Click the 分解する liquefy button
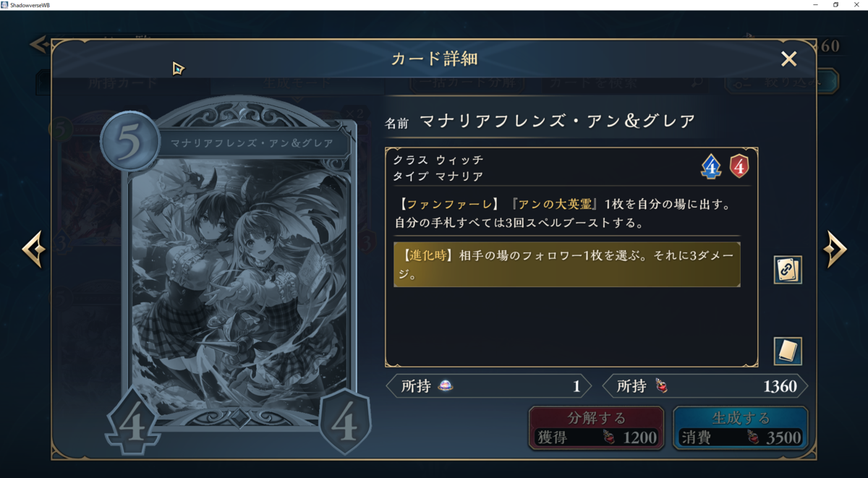Image resolution: width=868 pixels, height=478 pixels. (596, 427)
